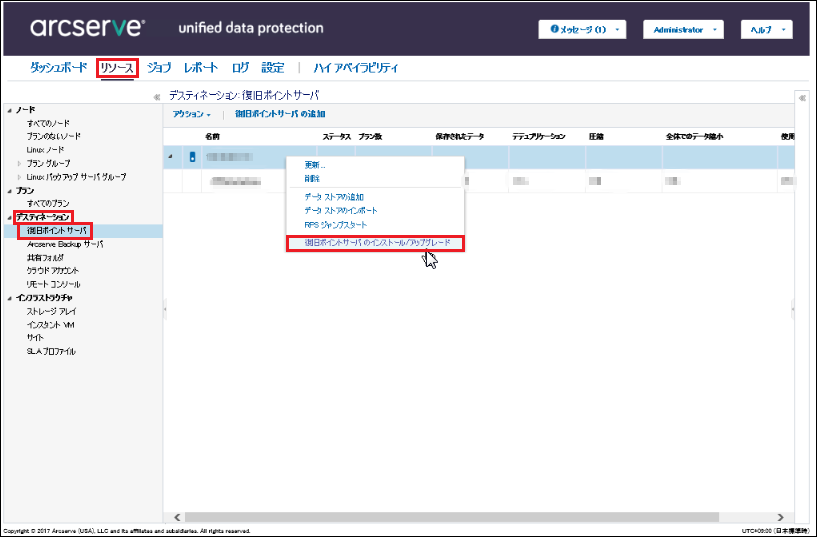Select すべてのプラン in tree

[48, 204]
